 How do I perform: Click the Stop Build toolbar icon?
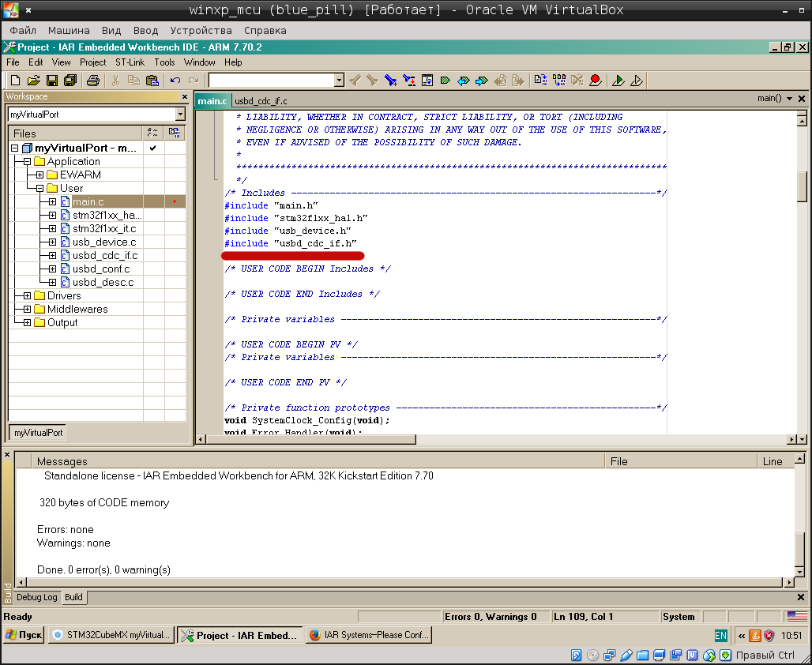pyautogui.click(x=577, y=81)
